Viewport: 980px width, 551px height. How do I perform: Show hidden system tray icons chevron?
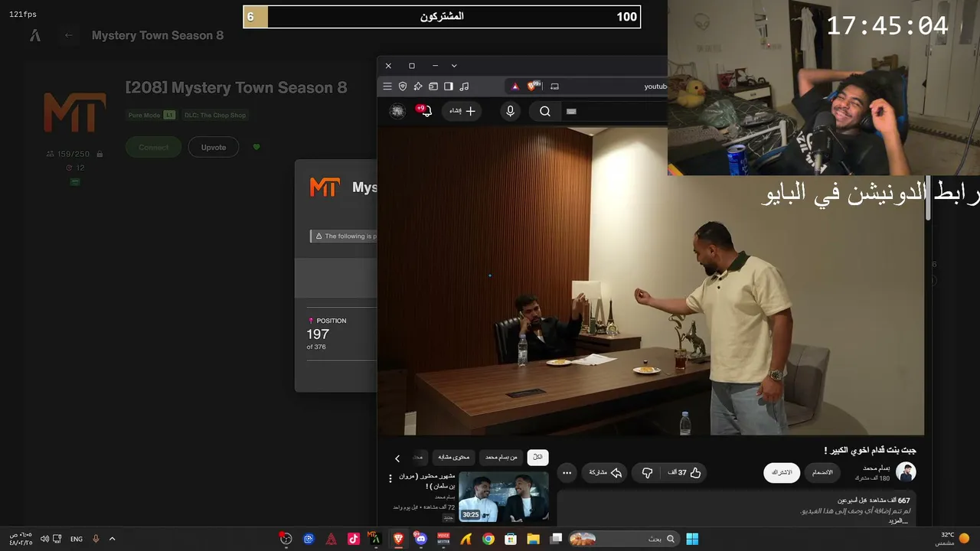pyautogui.click(x=112, y=539)
